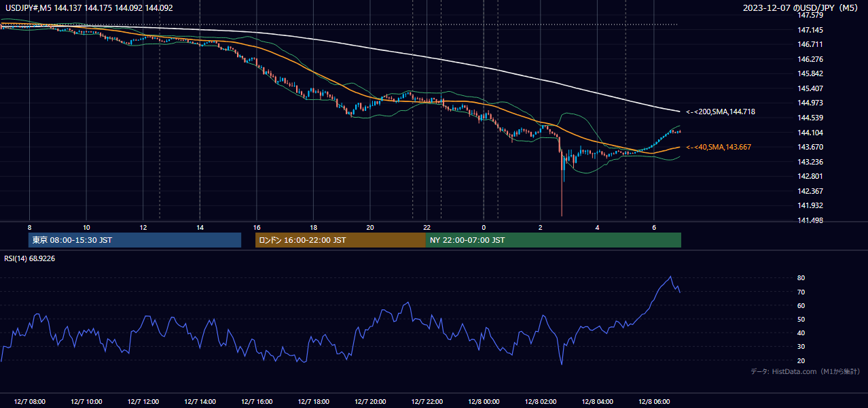This screenshot has width=868, height=408.
Task: Click the 12/8 00:00 date label
Action: [484, 402]
